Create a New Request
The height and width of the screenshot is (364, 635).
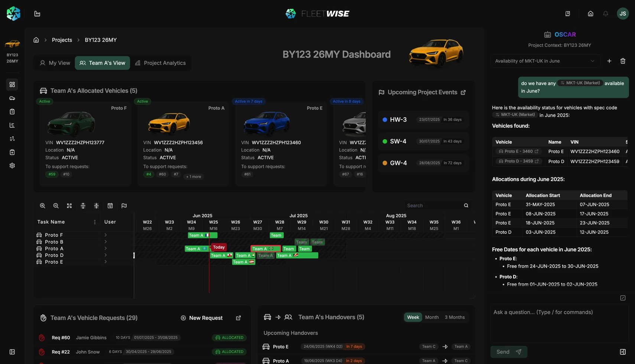202,318
